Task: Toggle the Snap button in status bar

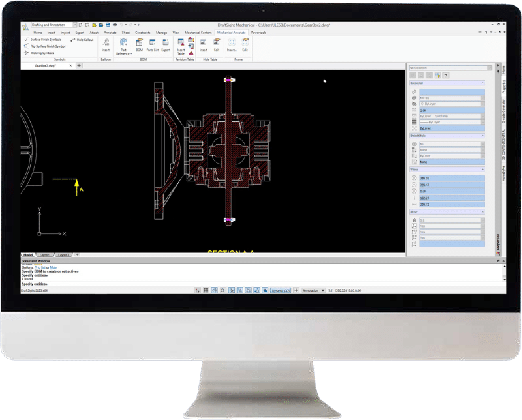Action: pos(198,290)
